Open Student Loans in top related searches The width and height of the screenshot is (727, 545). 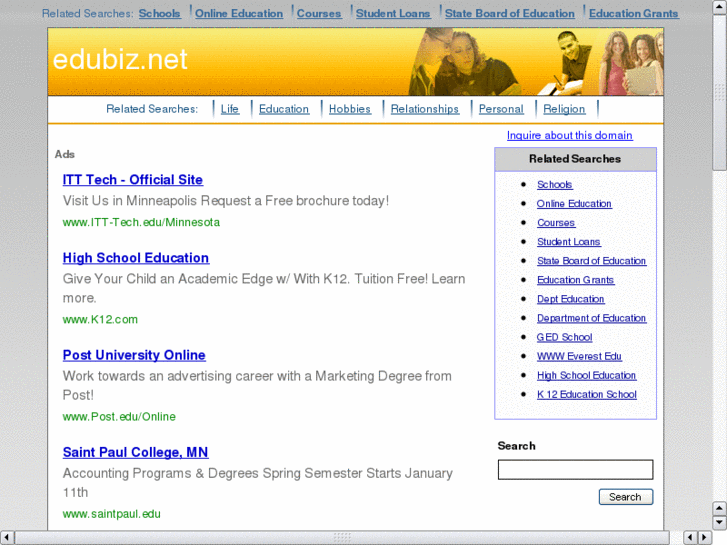point(393,13)
